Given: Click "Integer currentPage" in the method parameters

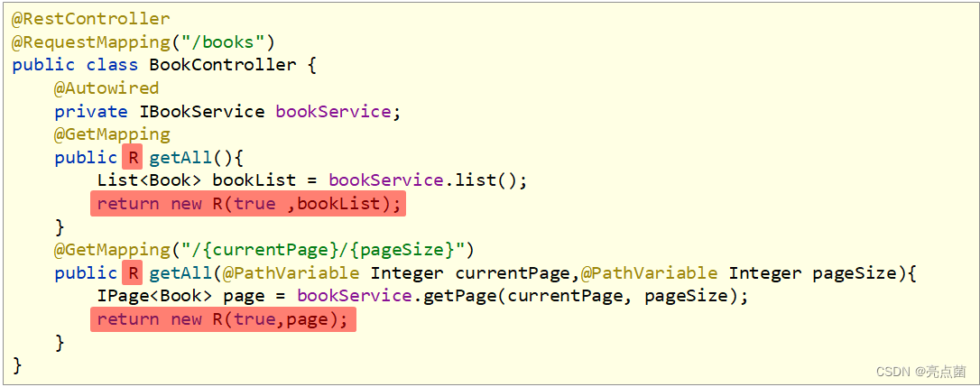Looking at the screenshot, I should pyautogui.click(x=471, y=273).
